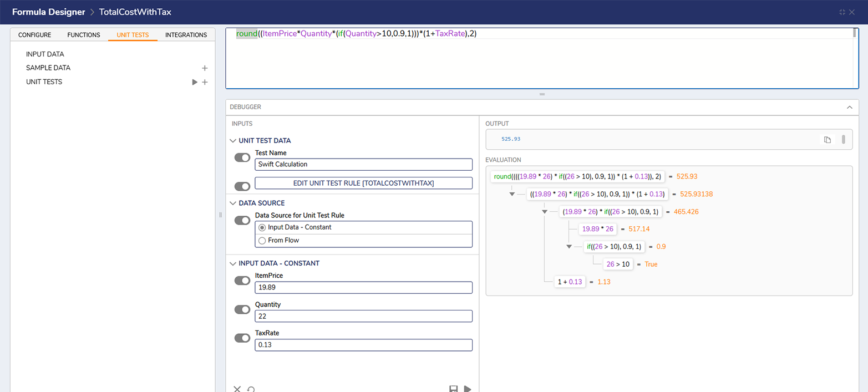Copy the output value to clipboard
The height and width of the screenshot is (392, 868).
coord(827,140)
